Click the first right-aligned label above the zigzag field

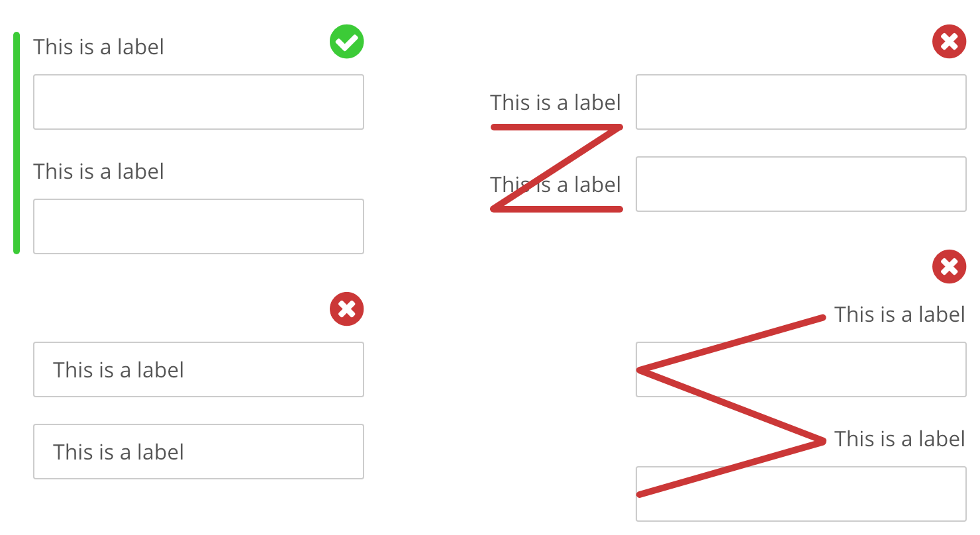[899, 315]
